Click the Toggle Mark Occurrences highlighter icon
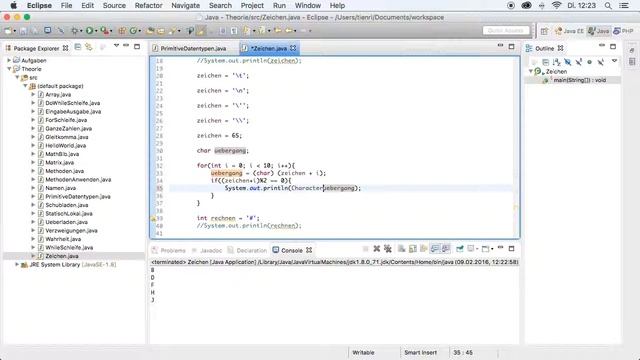Viewport: 640px width, 360px height. pos(201,31)
